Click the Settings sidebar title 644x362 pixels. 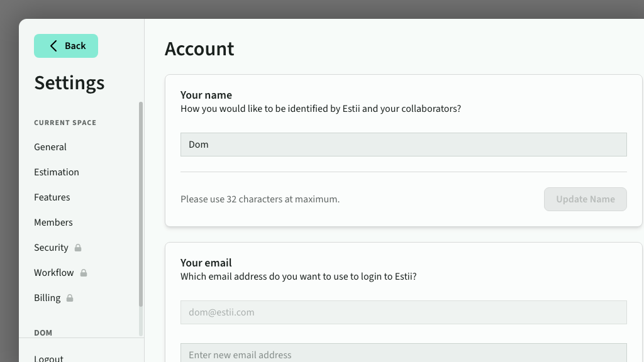click(x=69, y=83)
